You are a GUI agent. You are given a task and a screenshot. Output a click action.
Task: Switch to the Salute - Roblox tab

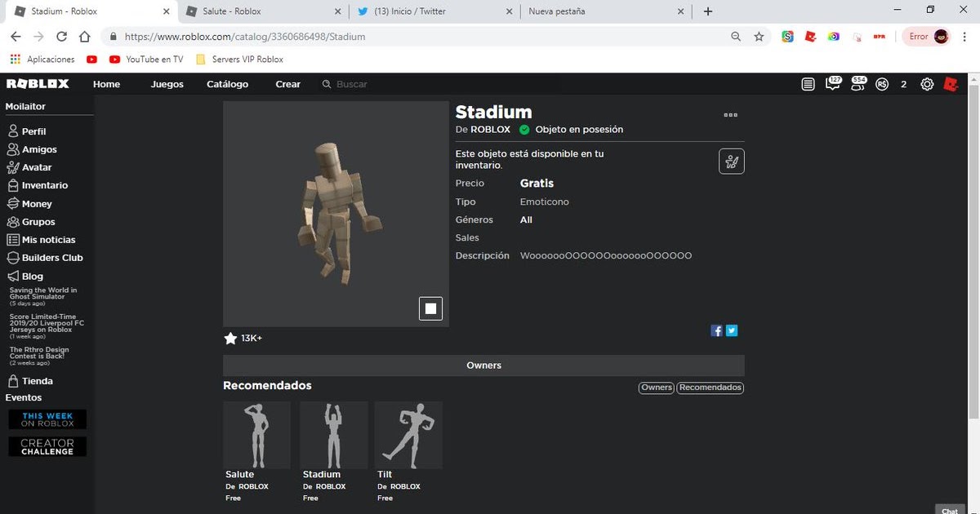[x=261, y=11]
